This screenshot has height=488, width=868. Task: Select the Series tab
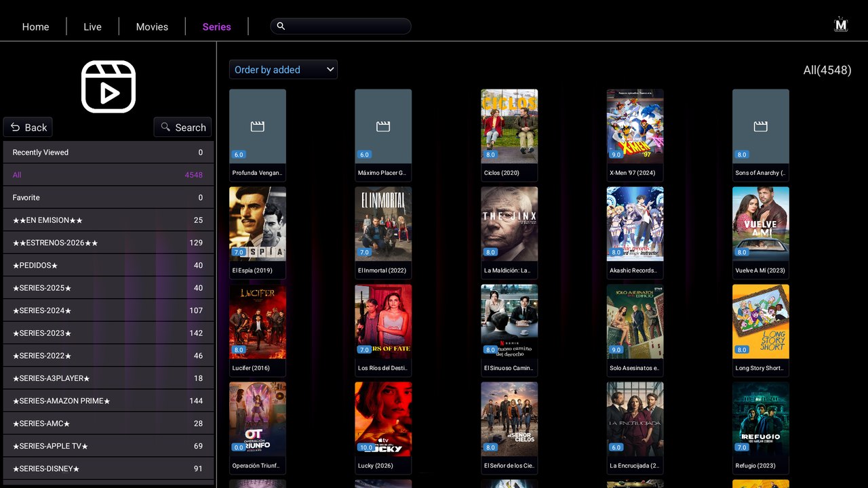pyautogui.click(x=217, y=26)
